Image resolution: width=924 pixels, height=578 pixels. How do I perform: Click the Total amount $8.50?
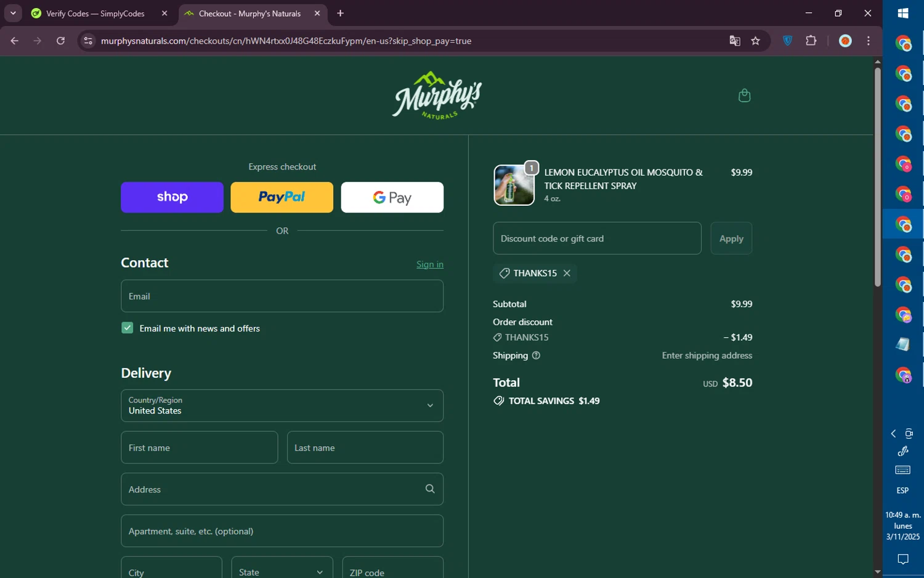737,383
